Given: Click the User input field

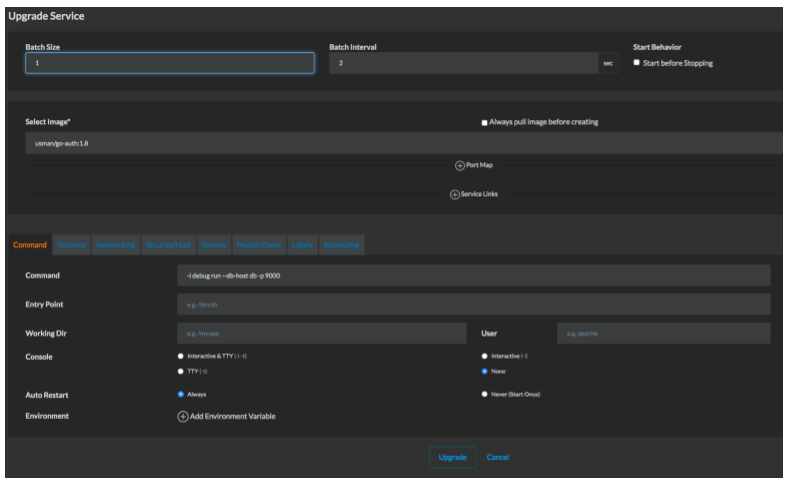Looking at the screenshot, I should coord(663,333).
